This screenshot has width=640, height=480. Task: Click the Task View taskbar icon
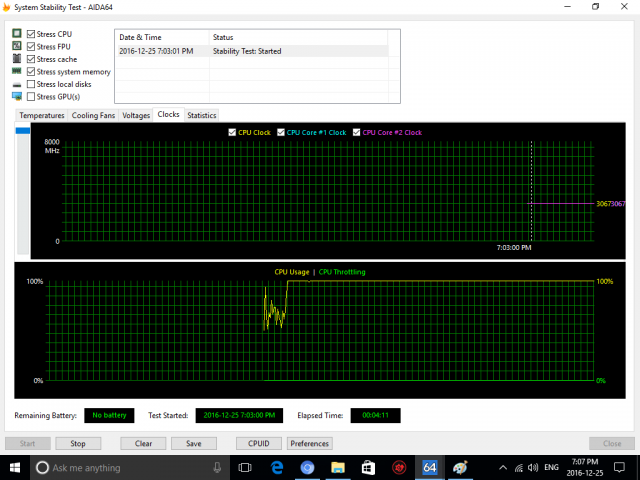coord(245,467)
